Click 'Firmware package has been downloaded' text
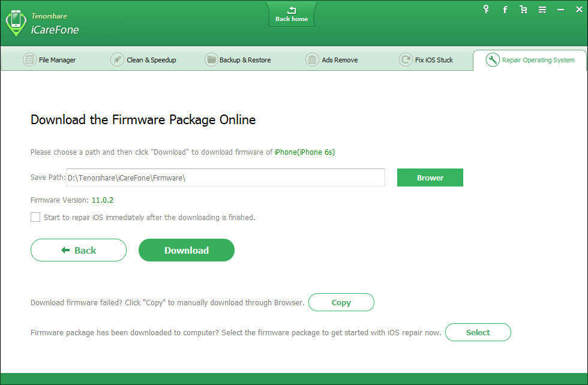Viewport: 588px width, 385px height. coord(236,332)
